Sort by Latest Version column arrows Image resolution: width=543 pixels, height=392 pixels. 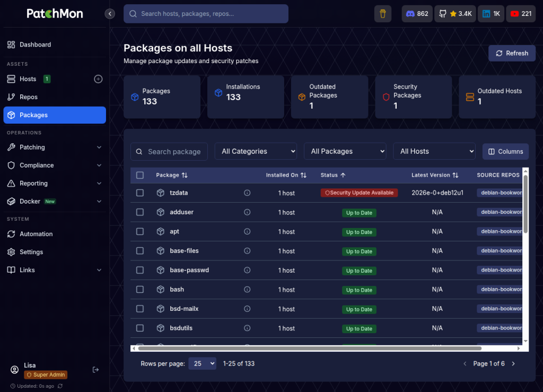click(x=456, y=175)
